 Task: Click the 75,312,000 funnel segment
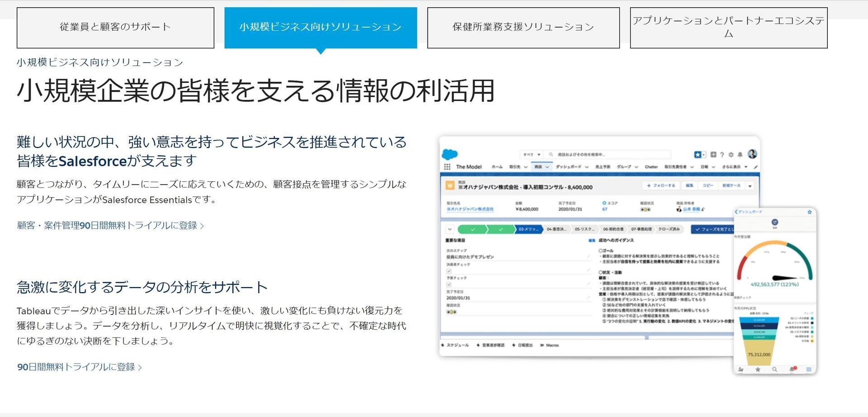point(759,354)
